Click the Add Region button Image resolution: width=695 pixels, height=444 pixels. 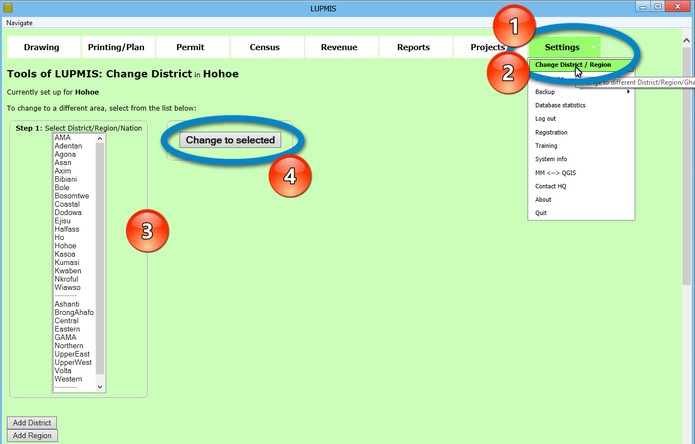click(32, 436)
